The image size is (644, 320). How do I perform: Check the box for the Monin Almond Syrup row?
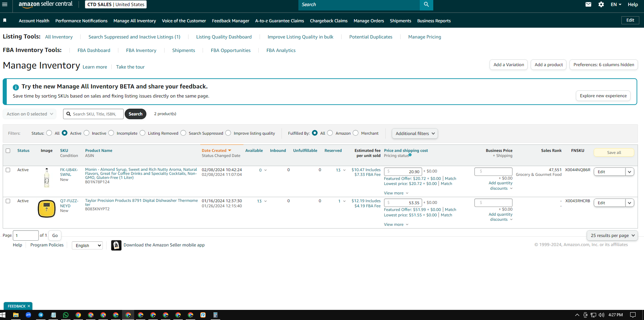[x=8, y=170]
